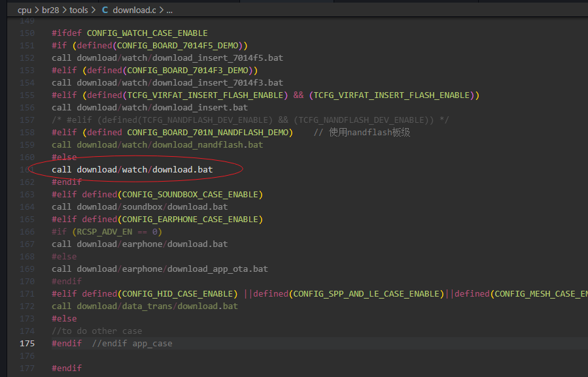Place cursor on "CONFIG_BOARD_701N_NANDFLASH_DEMO"
This screenshot has width=588, height=377.
[208, 132]
